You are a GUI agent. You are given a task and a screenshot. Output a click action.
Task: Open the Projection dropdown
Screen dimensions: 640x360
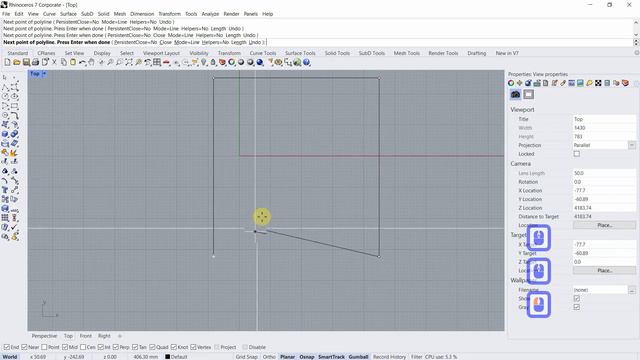(632, 145)
